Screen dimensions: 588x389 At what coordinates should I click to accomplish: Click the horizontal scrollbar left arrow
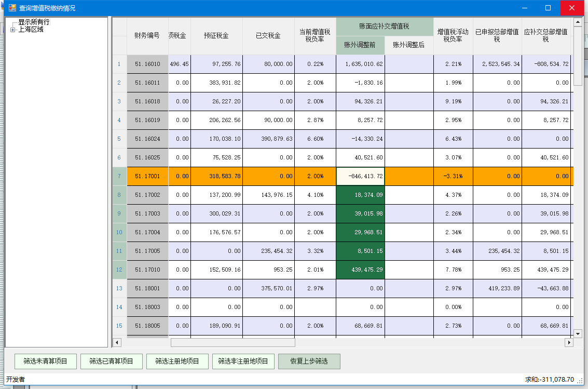117,342
